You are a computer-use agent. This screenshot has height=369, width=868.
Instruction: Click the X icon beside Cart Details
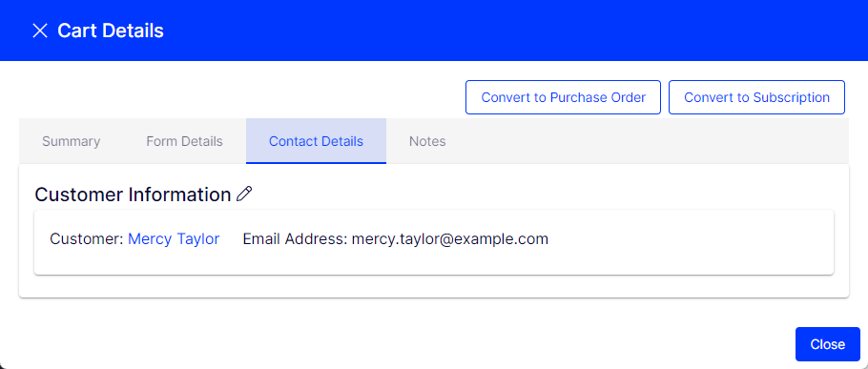(40, 31)
